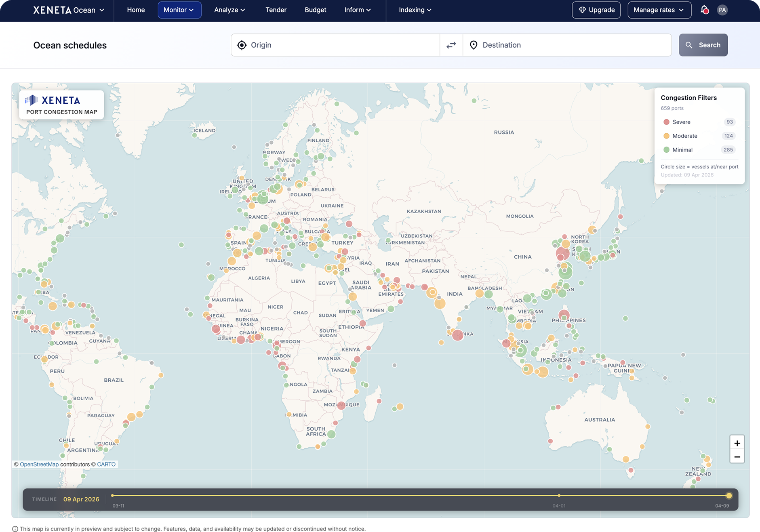Click the destination pin icon
This screenshot has width=760, height=532.
(474, 45)
